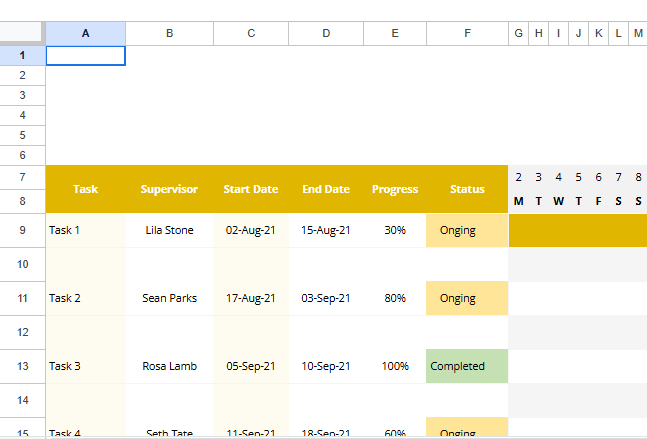Click the Status header cell
Viewport: 647px width, 439px height.
[467, 189]
